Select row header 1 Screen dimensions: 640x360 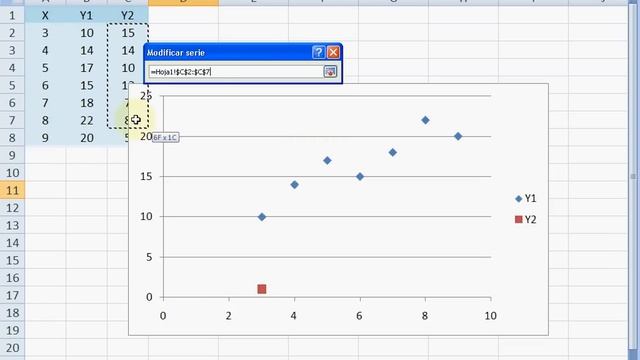[x=12, y=16]
